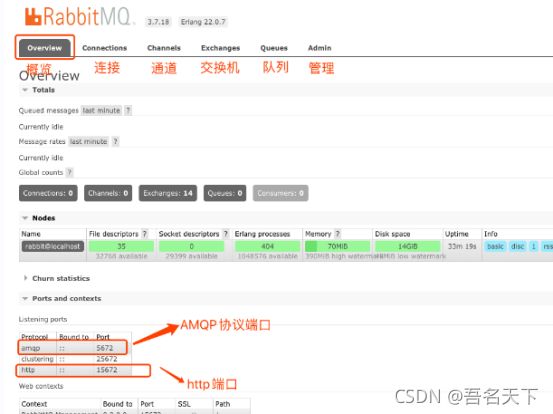
Task: Click the RabbitMQ logo
Action: [x=79, y=17]
